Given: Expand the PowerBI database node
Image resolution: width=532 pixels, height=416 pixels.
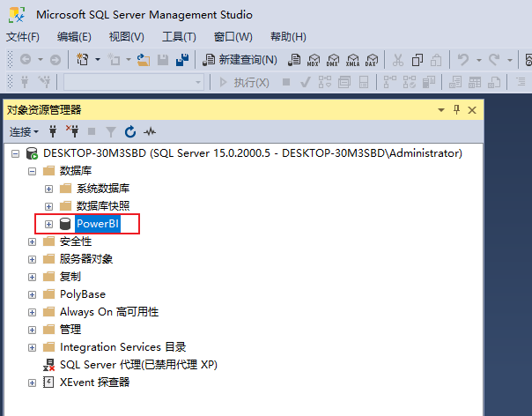Looking at the screenshot, I should (48, 224).
